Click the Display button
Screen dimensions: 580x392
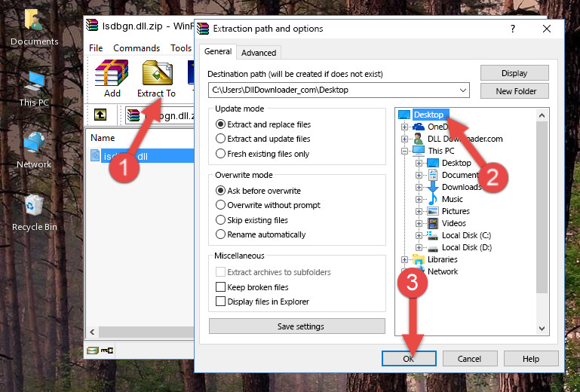click(514, 73)
